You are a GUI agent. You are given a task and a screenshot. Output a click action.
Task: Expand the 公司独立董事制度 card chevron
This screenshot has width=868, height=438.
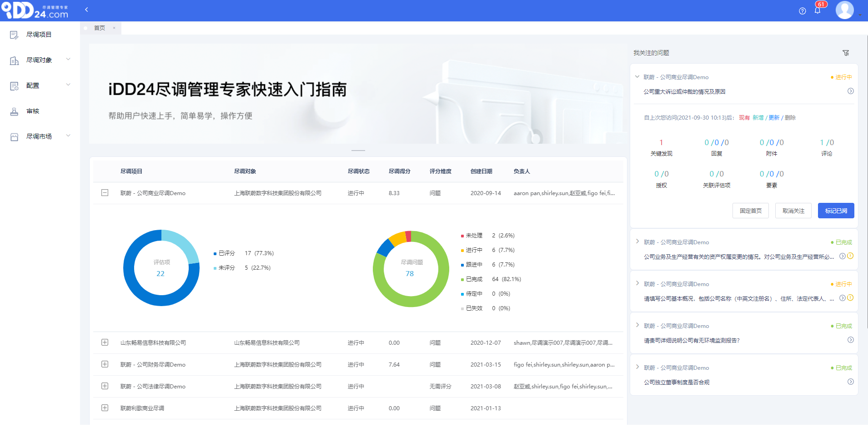point(637,367)
